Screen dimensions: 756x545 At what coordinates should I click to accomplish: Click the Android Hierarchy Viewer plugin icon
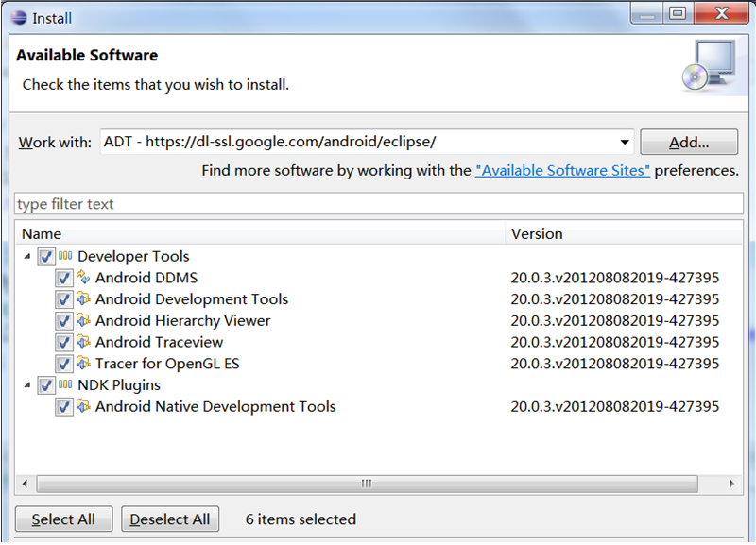[x=83, y=320]
